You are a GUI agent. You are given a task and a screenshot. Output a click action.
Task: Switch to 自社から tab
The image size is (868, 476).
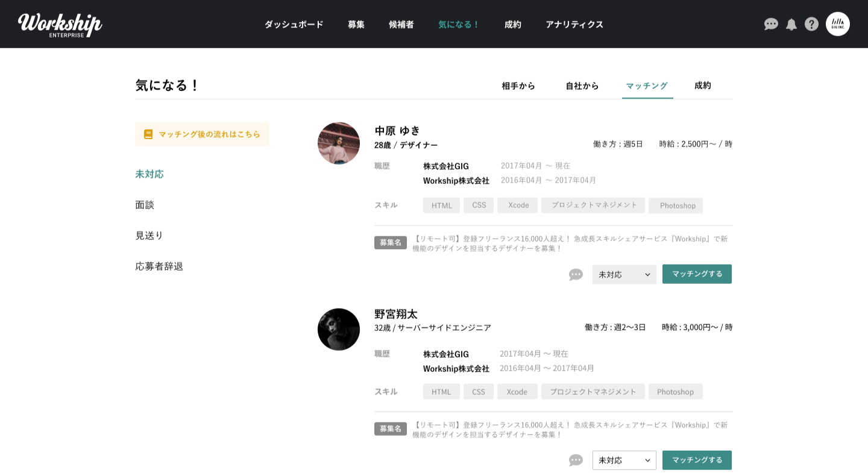coord(582,86)
